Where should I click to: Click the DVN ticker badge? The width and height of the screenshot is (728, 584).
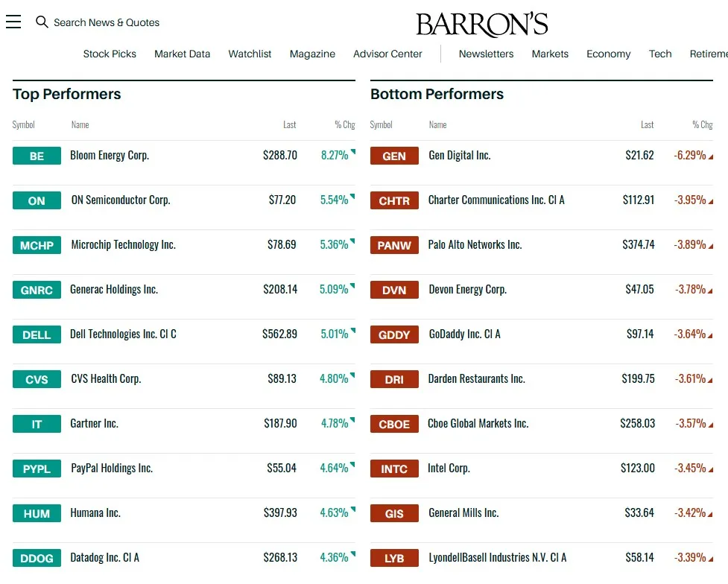click(394, 290)
